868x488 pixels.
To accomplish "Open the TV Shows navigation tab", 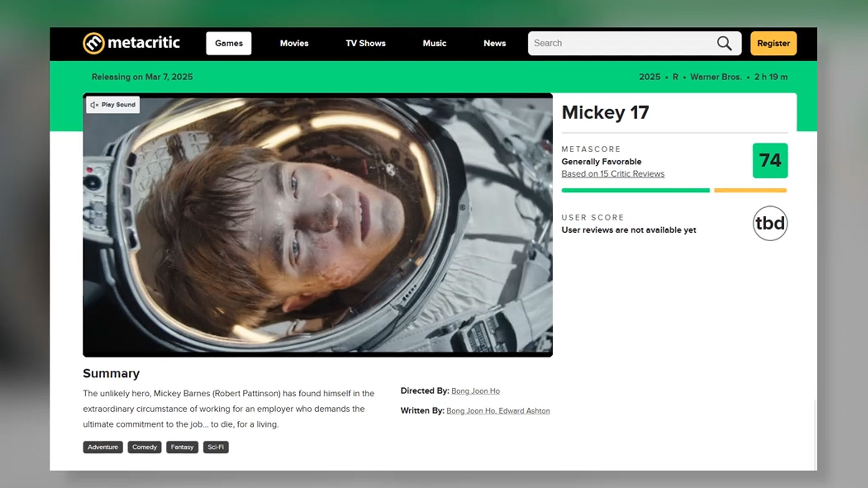I will tap(366, 43).
